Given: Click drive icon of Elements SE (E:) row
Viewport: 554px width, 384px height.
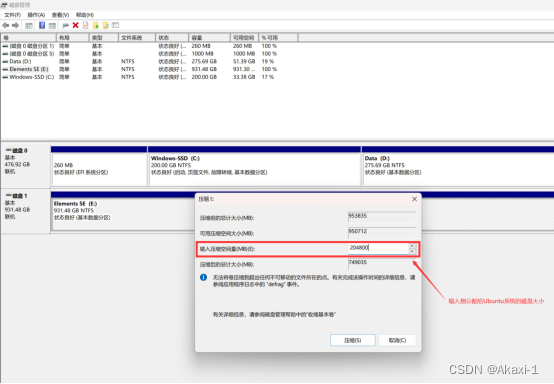Looking at the screenshot, I should (x=5, y=69).
